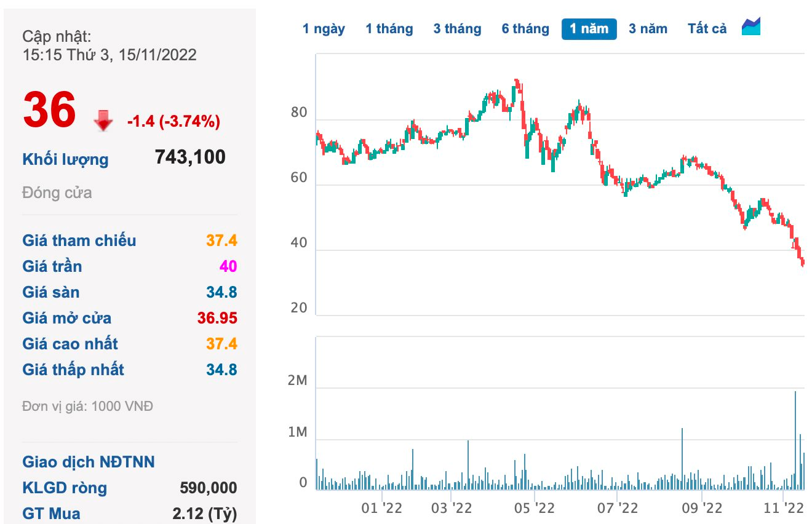Click the active 1 năm tab
Image resolution: width=812 pixels, height=524 pixels.
click(589, 29)
